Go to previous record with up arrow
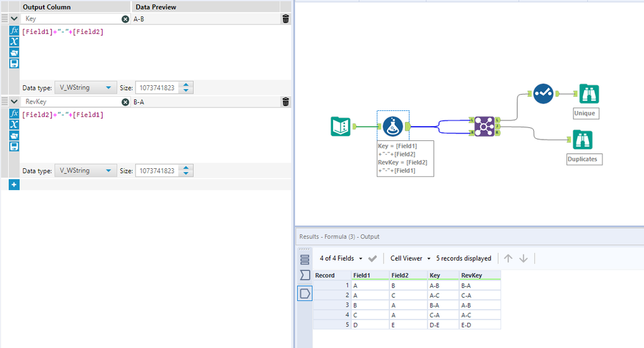The height and width of the screenshot is (348, 644). coord(508,258)
